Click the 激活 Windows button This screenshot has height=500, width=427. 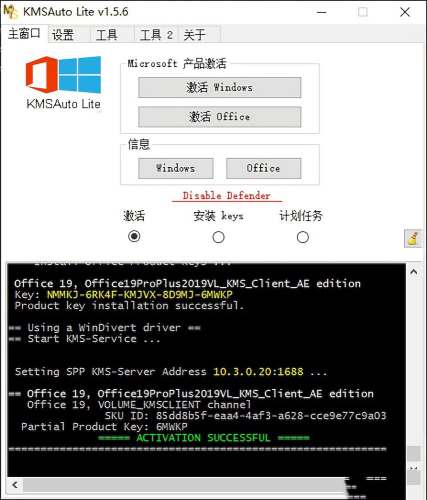pos(220,88)
